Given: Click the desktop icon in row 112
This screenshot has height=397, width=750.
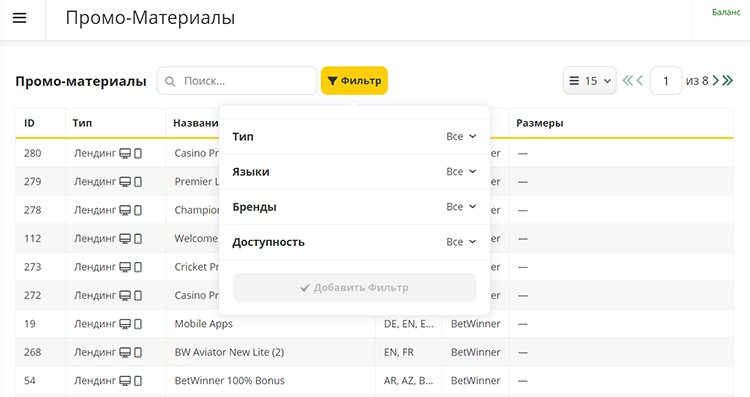Looking at the screenshot, I should (125, 239).
